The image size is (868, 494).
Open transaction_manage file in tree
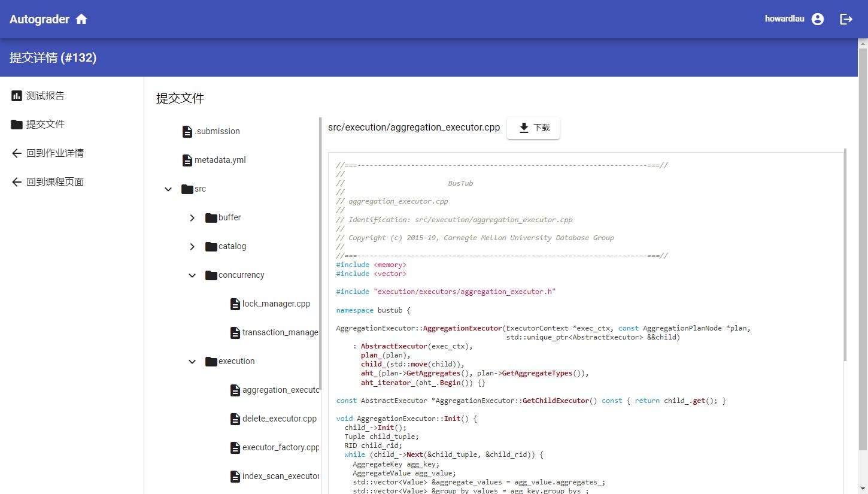(x=280, y=332)
